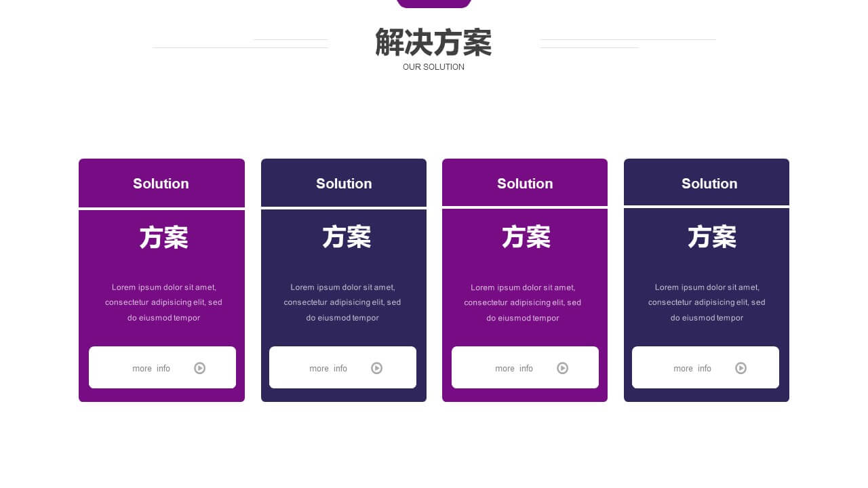Select 'more info' in third purple card

point(514,369)
